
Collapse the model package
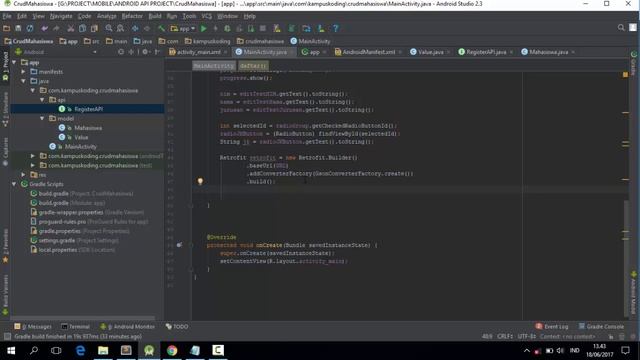point(42,118)
